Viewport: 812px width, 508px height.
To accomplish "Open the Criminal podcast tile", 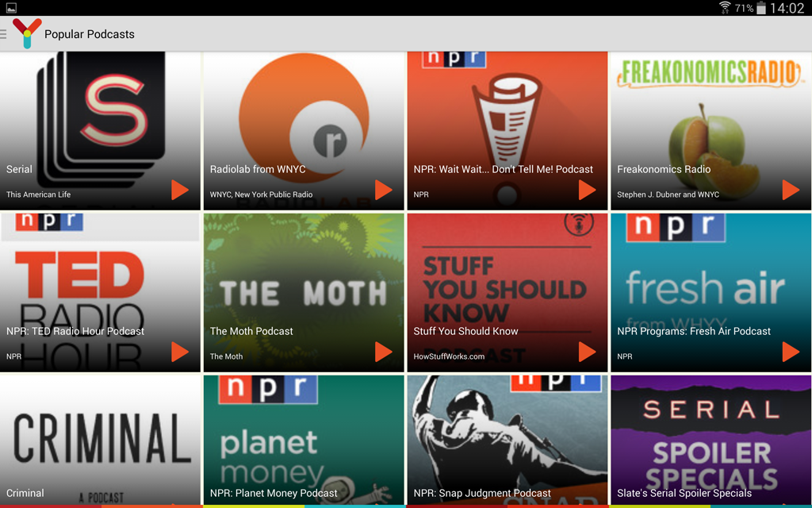I will [x=100, y=440].
